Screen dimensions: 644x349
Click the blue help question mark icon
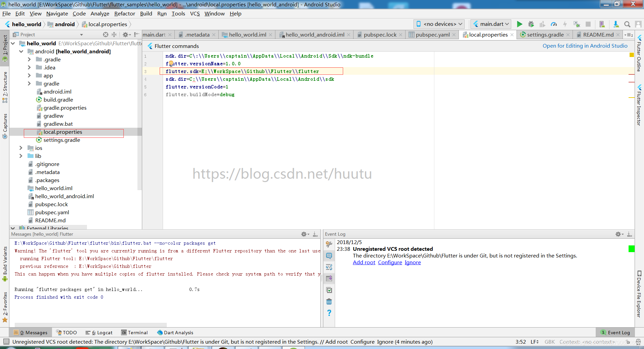(x=329, y=313)
